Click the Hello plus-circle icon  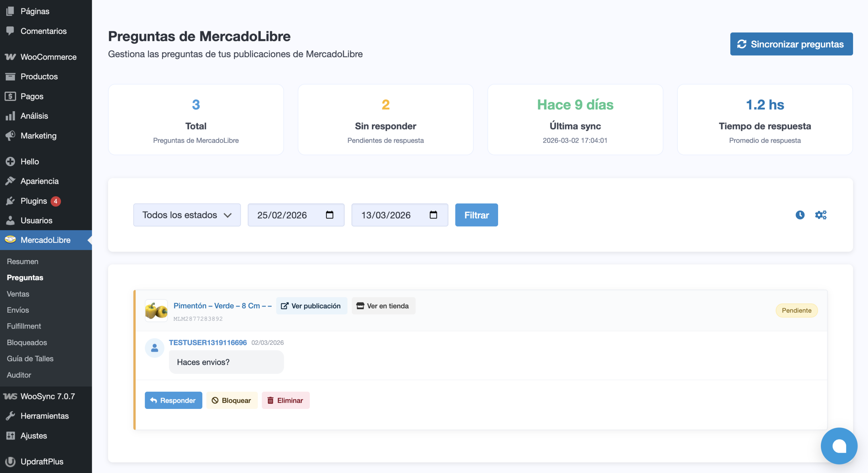[x=10, y=161]
